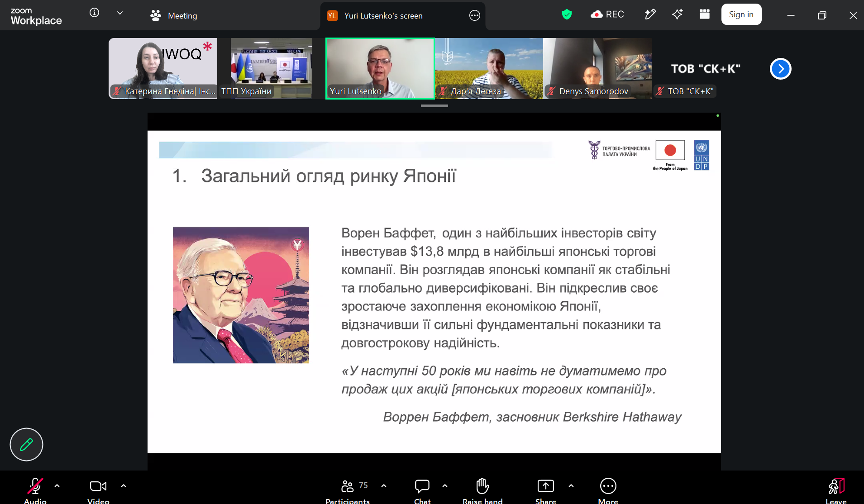Select Катерина Гнедіна video thumbnail
864x504 pixels.
163,68
